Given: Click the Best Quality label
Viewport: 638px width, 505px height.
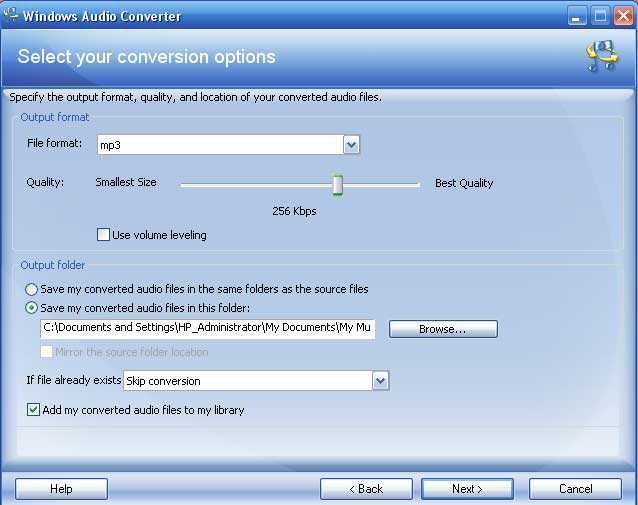Looking at the screenshot, I should (x=464, y=183).
